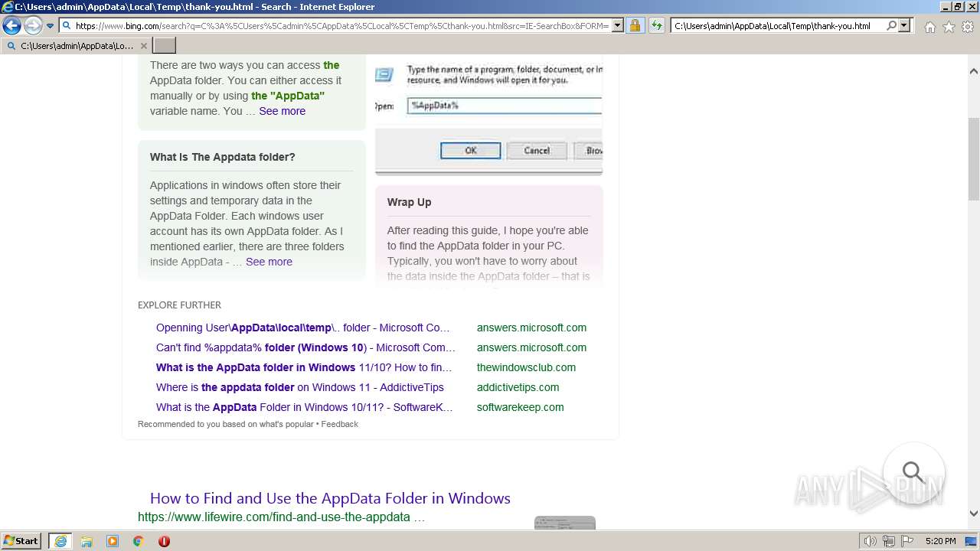Open Favorites star icon
Screen dimensions: 980x551
coord(949,27)
